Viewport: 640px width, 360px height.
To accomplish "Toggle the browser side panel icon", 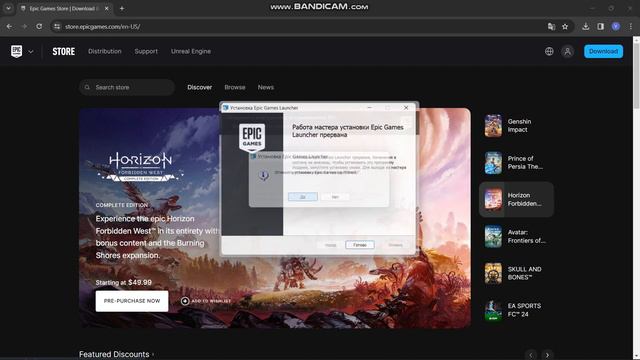I will tap(600, 27).
